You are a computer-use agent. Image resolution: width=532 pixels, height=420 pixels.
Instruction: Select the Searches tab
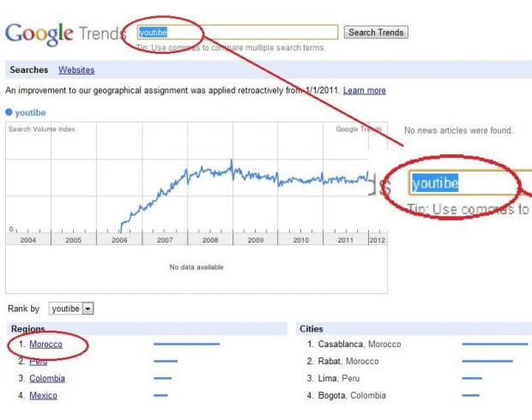29,69
